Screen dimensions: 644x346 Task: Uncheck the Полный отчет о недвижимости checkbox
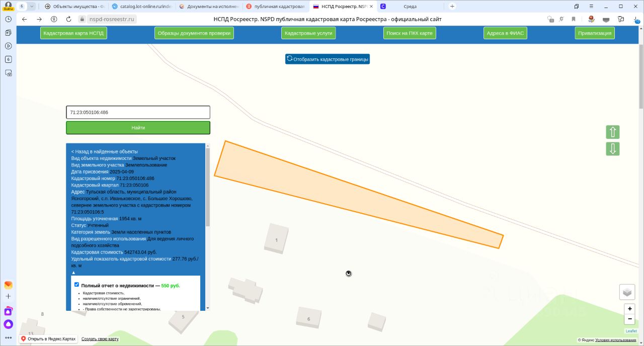point(77,285)
